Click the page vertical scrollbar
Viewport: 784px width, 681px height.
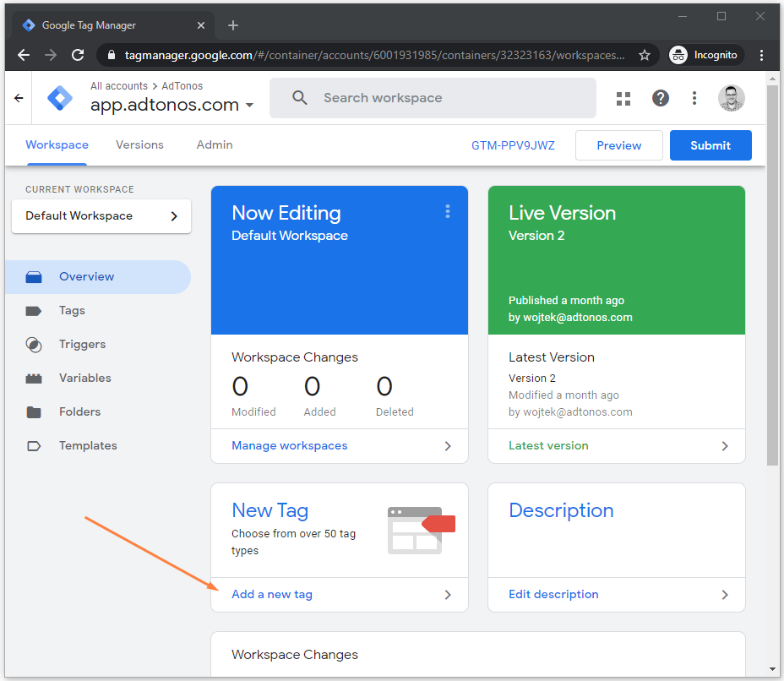[772, 275]
